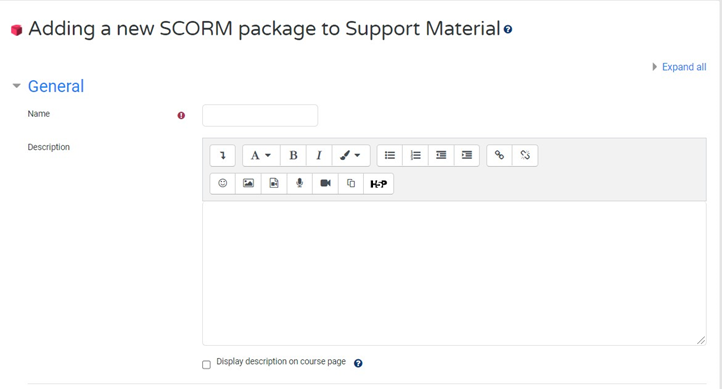The image size is (722, 389).
Task: Insert H5P content with the H-P button
Action: pyautogui.click(x=378, y=184)
